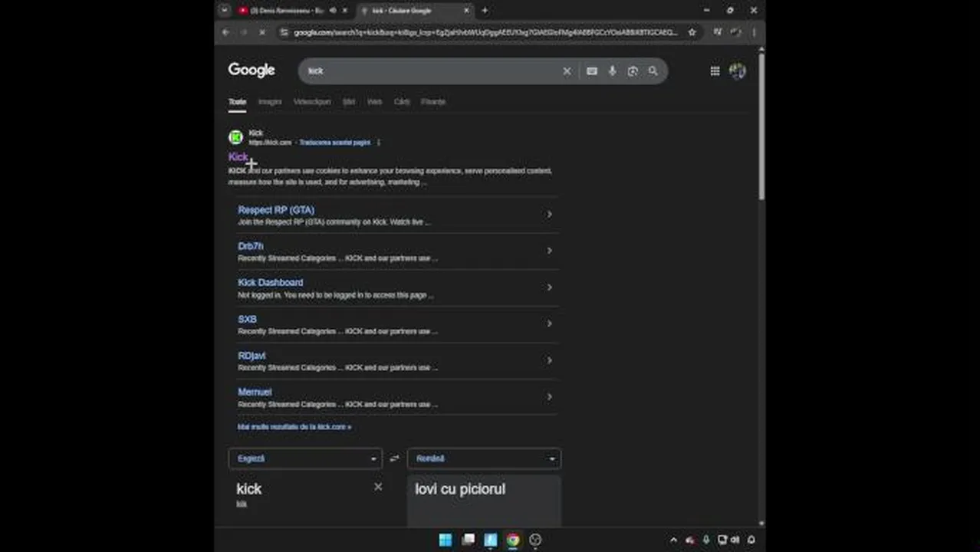Open notifications bell in taskbar
This screenshot has width=980, height=552.
click(751, 540)
